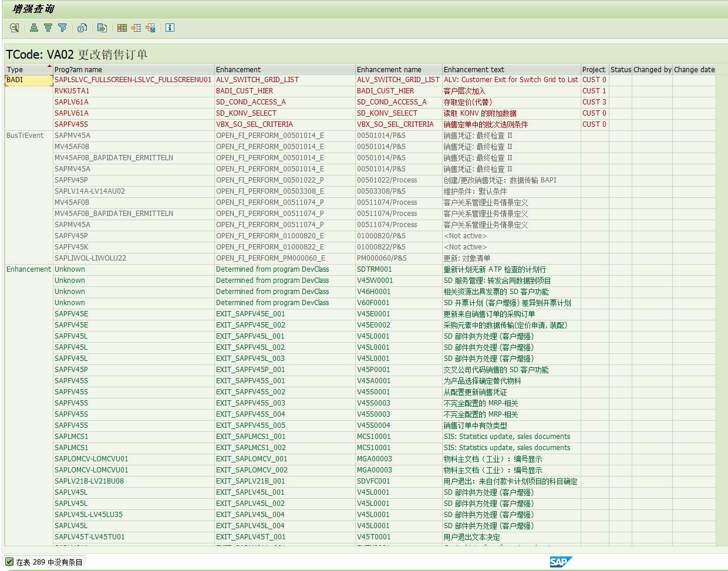Click the SAPLV45L-LV45LU35 program cell
The height and width of the screenshot is (571, 728).
point(133,515)
